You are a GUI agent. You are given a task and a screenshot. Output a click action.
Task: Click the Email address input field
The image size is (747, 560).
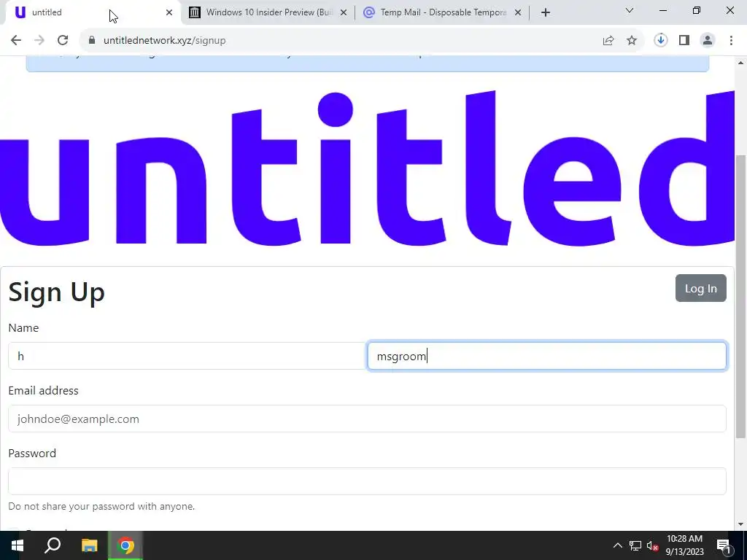click(x=368, y=419)
